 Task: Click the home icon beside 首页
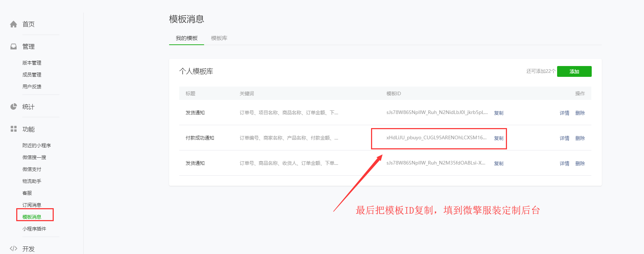point(13,24)
